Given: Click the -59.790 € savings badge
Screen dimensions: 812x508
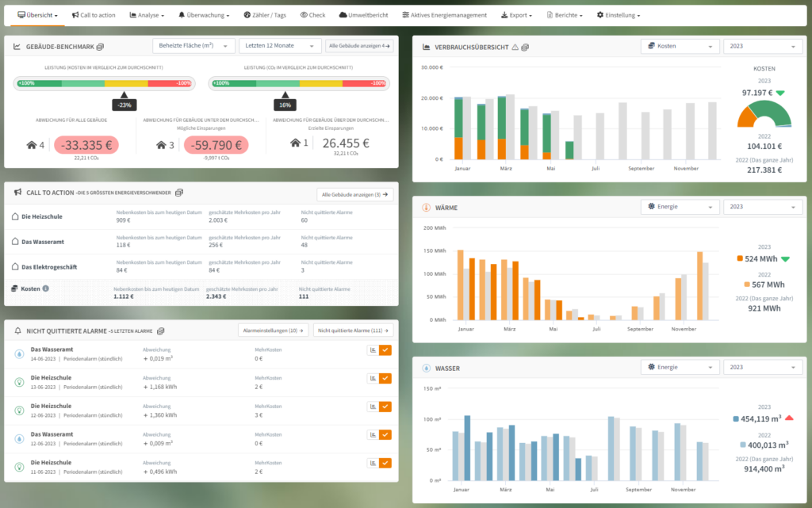Looking at the screenshot, I should (x=216, y=145).
